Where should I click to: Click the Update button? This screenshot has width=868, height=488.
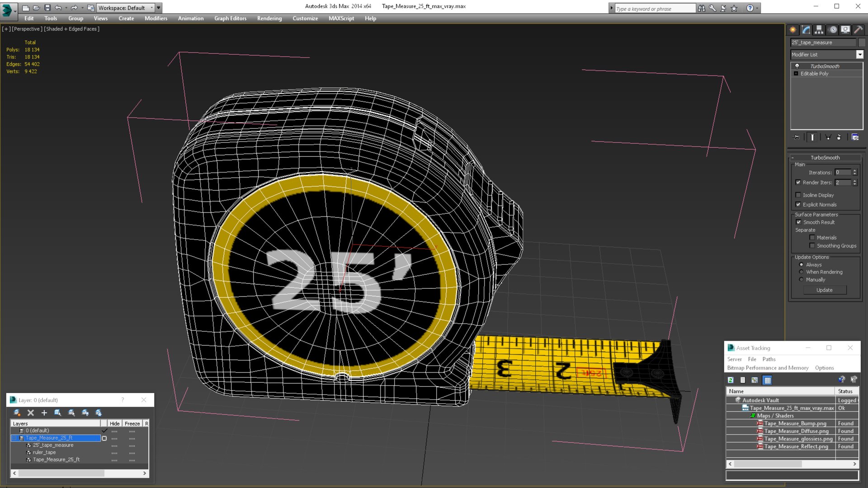pyautogui.click(x=825, y=290)
